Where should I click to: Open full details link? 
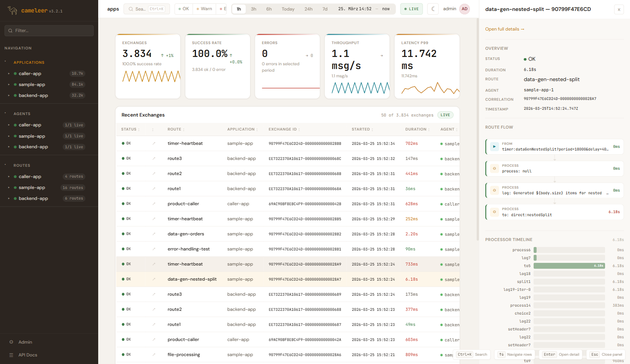[x=505, y=29]
